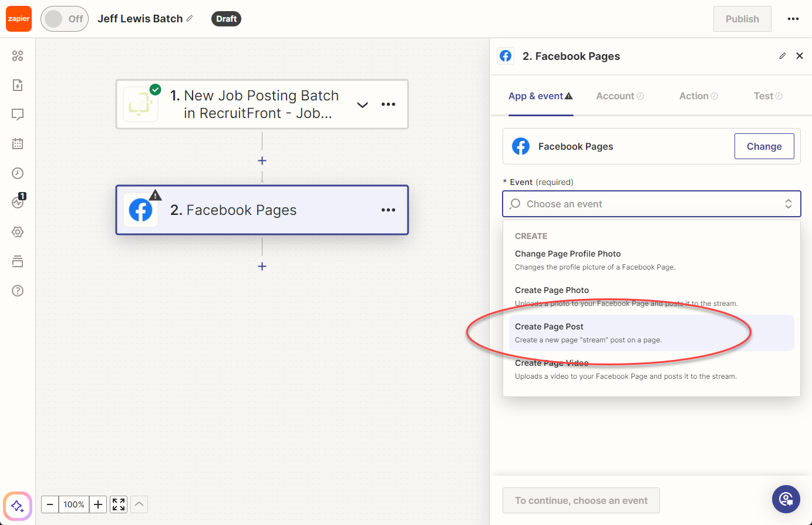The width and height of the screenshot is (812, 525).
Task: Click the 100% zoom level indicator
Action: (74, 504)
